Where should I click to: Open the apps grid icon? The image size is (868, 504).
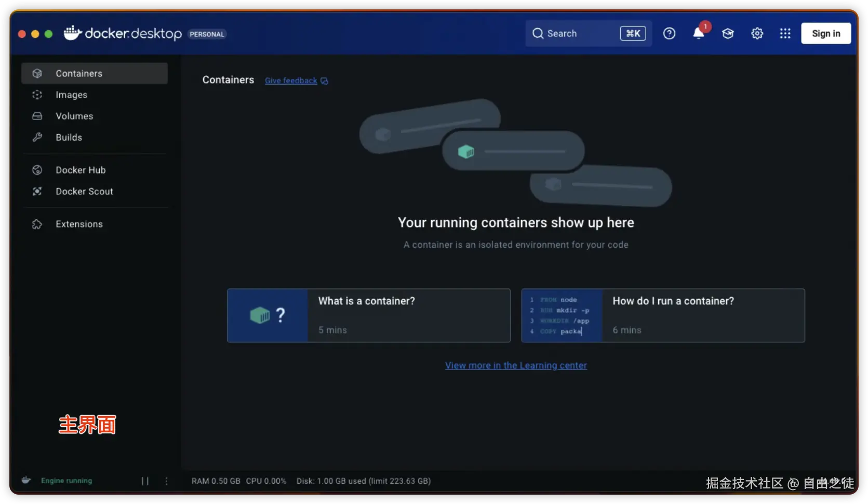coord(785,33)
